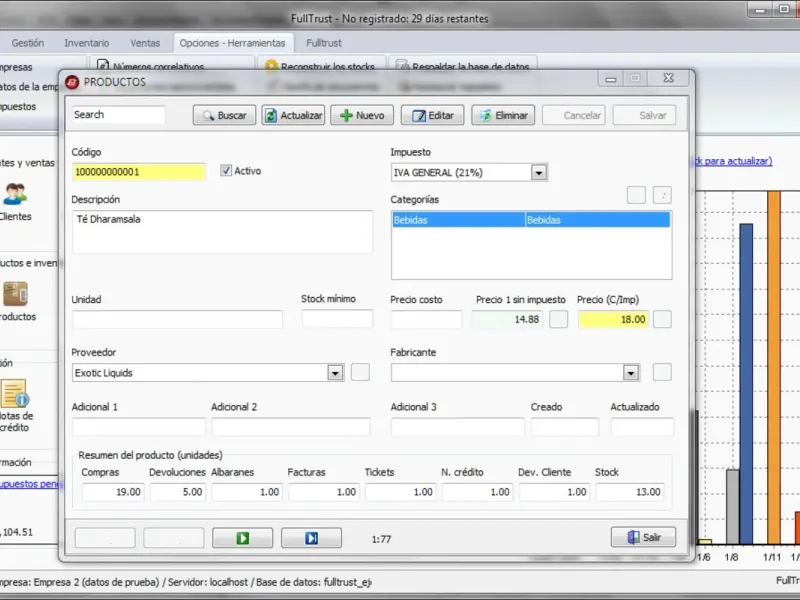Expand the Fabricante combo box
This screenshot has width=800, height=600.
[x=631, y=373]
